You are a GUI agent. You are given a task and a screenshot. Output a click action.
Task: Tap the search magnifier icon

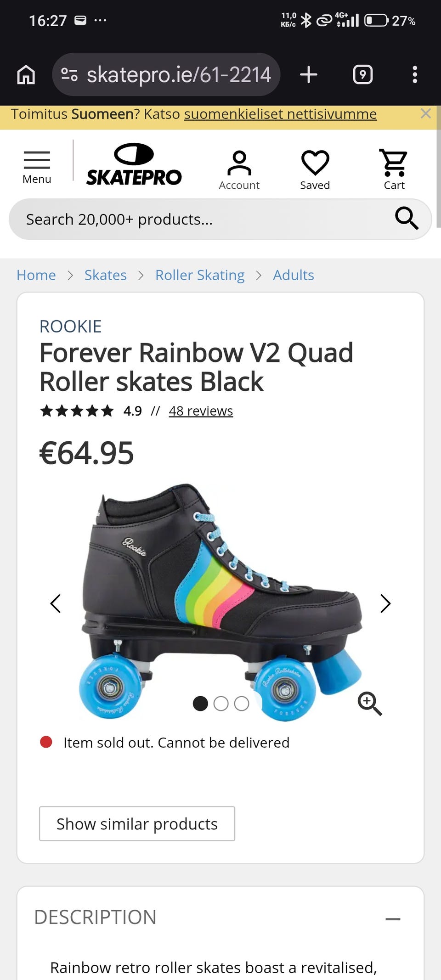coord(407,218)
